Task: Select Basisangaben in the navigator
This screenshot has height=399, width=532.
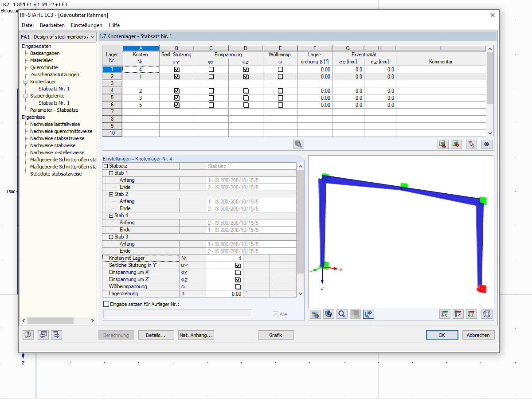Action: point(45,53)
